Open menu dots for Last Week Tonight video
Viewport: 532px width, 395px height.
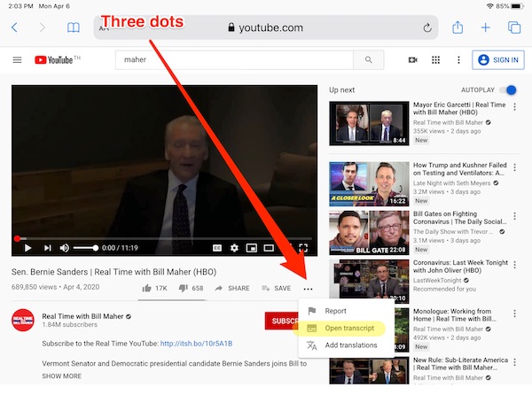[514, 265]
